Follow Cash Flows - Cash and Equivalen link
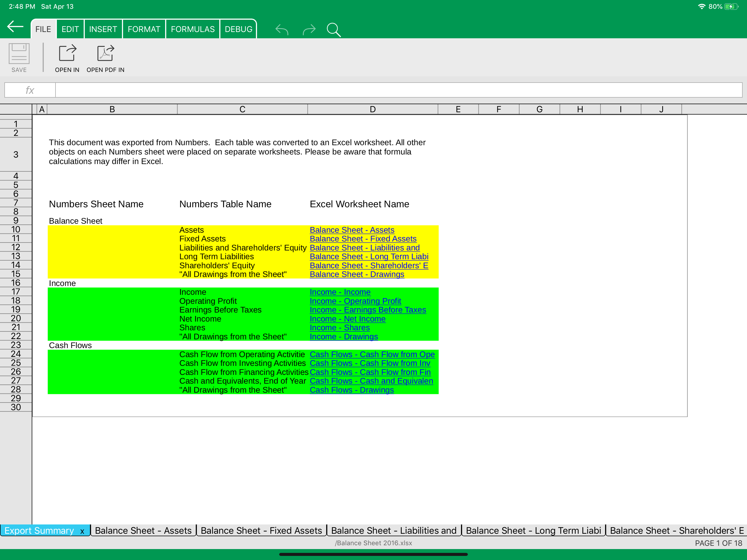This screenshot has height=560, width=747. point(372,381)
